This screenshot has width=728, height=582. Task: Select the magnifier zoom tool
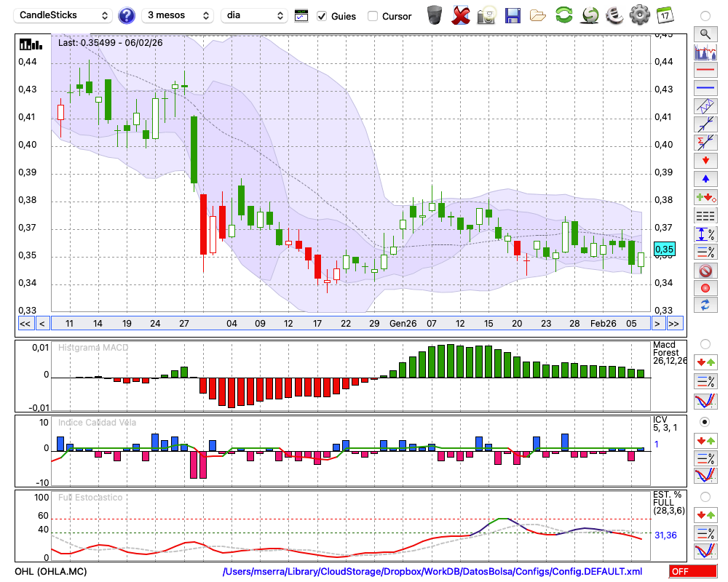pyautogui.click(x=705, y=33)
